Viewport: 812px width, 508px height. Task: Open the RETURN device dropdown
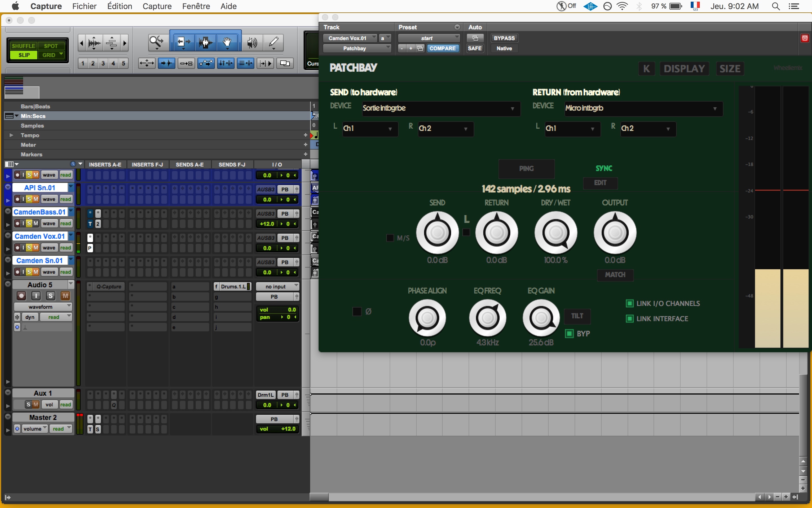coord(644,109)
